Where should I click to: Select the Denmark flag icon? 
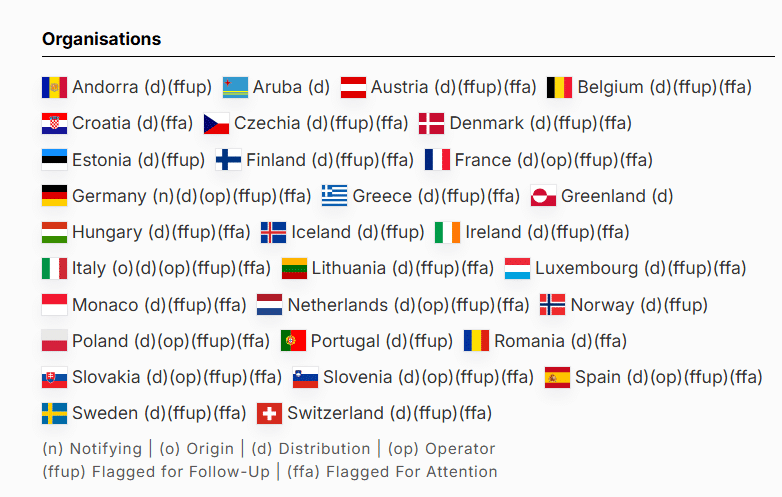point(431,123)
